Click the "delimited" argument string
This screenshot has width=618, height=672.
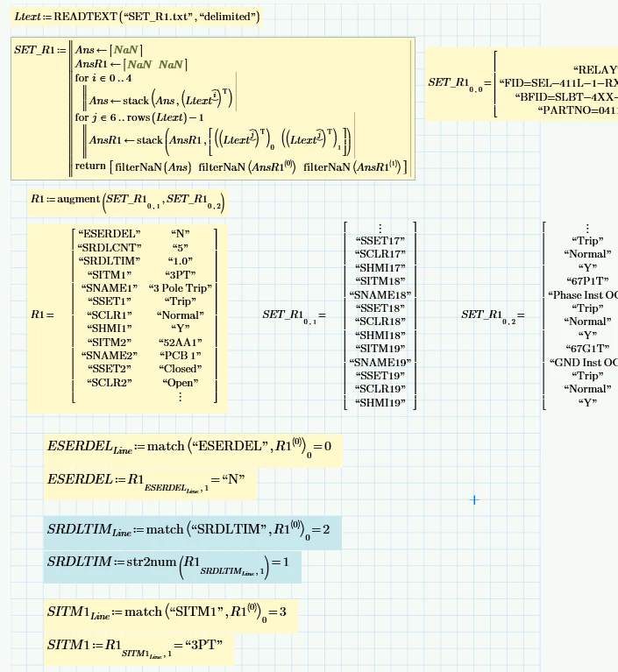coord(229,17)
